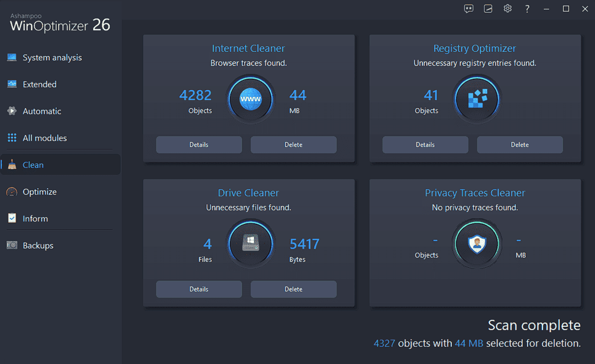Click the 4 Files count in Drive Cleaner
Viewport: 595px width, 364px height.
pyautogui.click(x=208, y=243)
